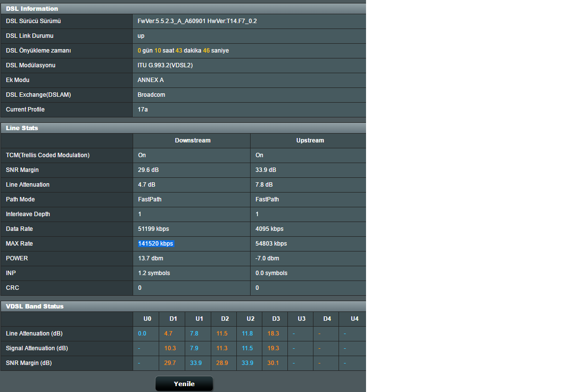Click the DSL Link Durumu value up

point(141,36)
